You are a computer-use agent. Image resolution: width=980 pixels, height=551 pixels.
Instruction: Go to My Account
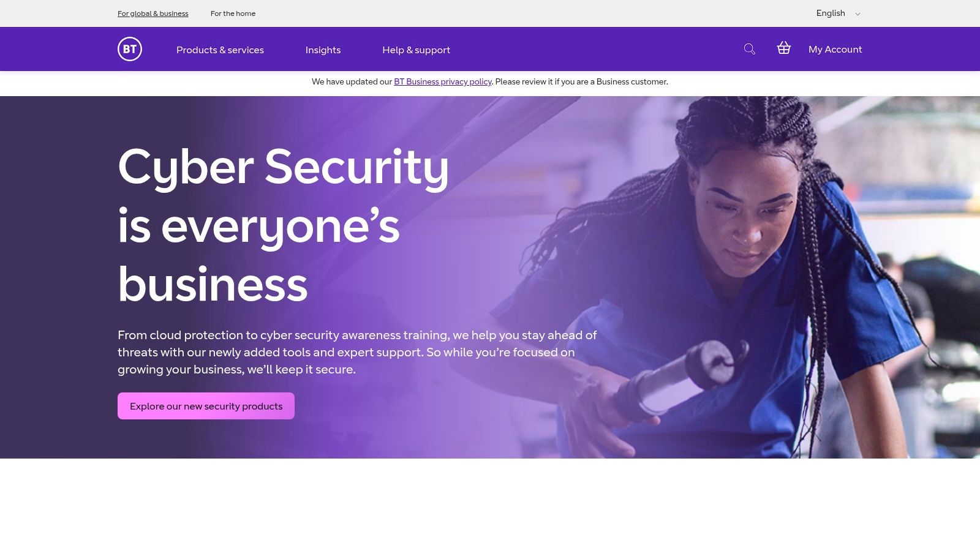point(835,49)
